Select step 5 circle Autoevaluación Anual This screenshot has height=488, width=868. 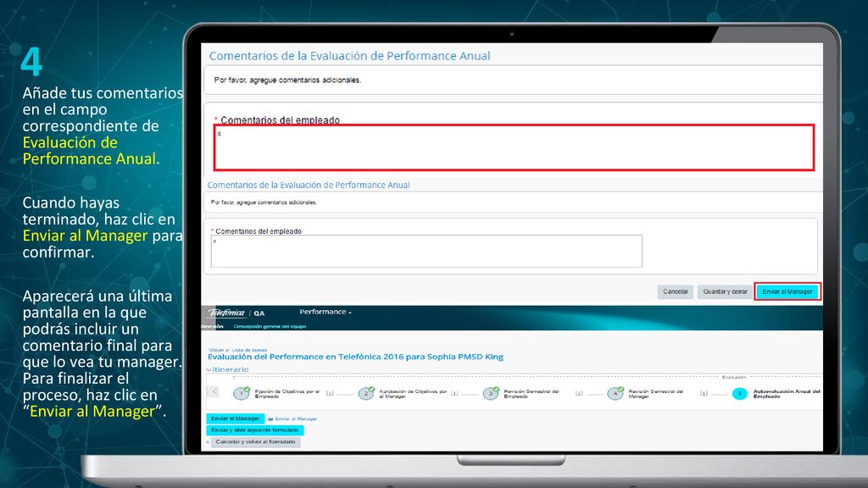[x=739, y=393]
